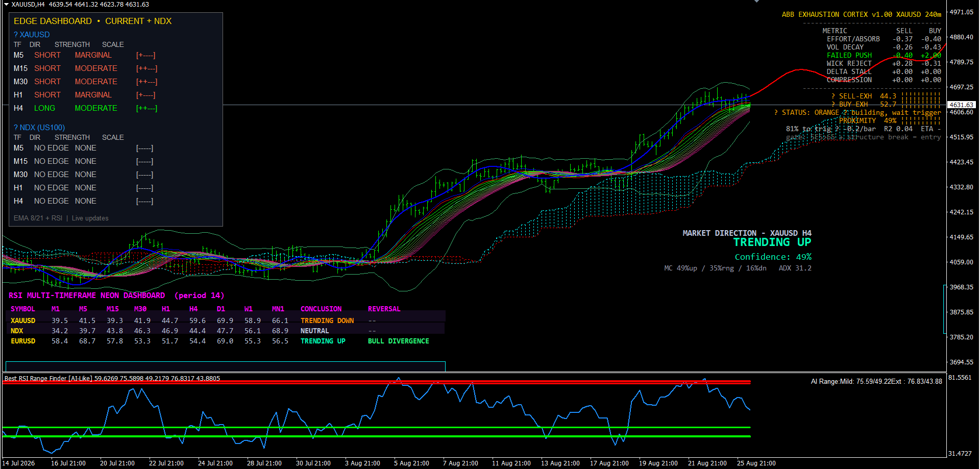Click the NDX M30 empty scale indicator
Image resolution: width=980 pixels, height=469 pixels.
tap(144, 175)
